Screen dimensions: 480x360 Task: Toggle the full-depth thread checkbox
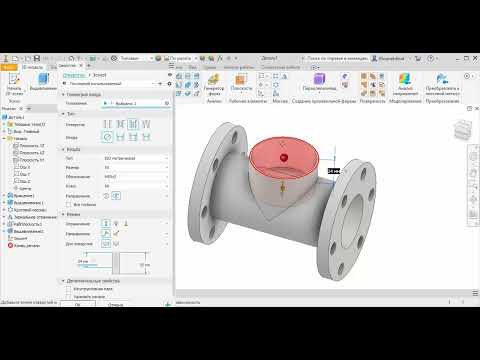coord(69,204)
